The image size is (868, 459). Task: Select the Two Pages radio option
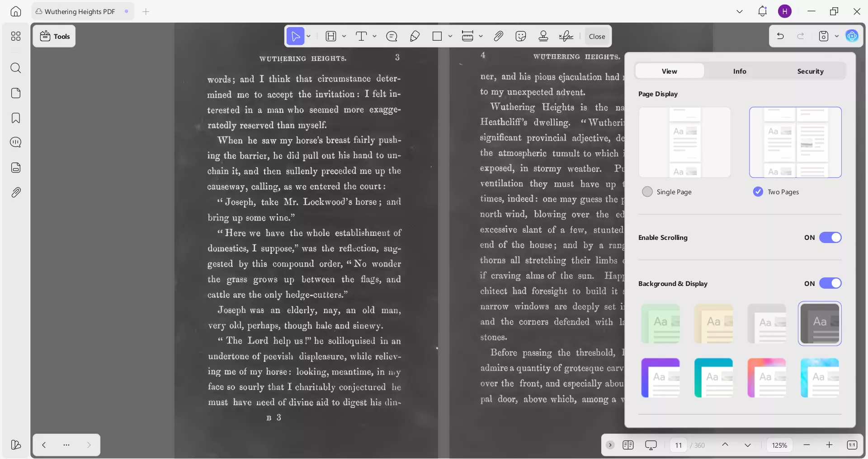[758, 192]
